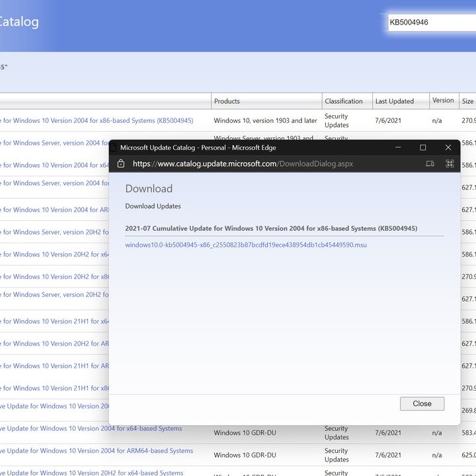476x476 pixels.
Task: Click the Close button in Download dialog
Action: [x=422, y=403]
